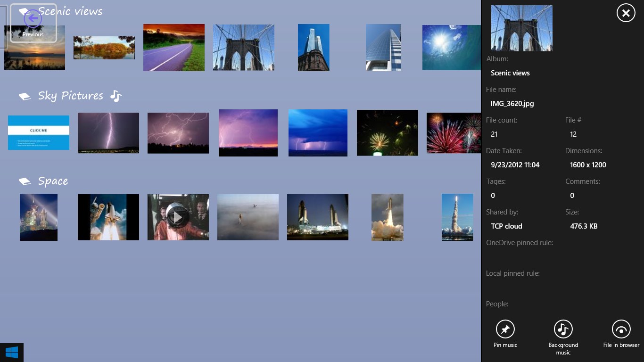The width and height of the screenshot is (644, 362).
Task: Close the photo details panel
Action: 626,13
